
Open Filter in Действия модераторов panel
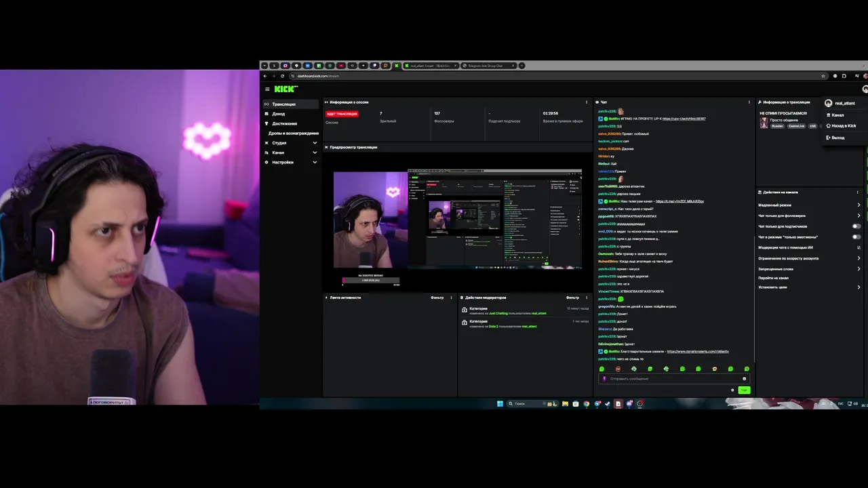click(573, 298)
